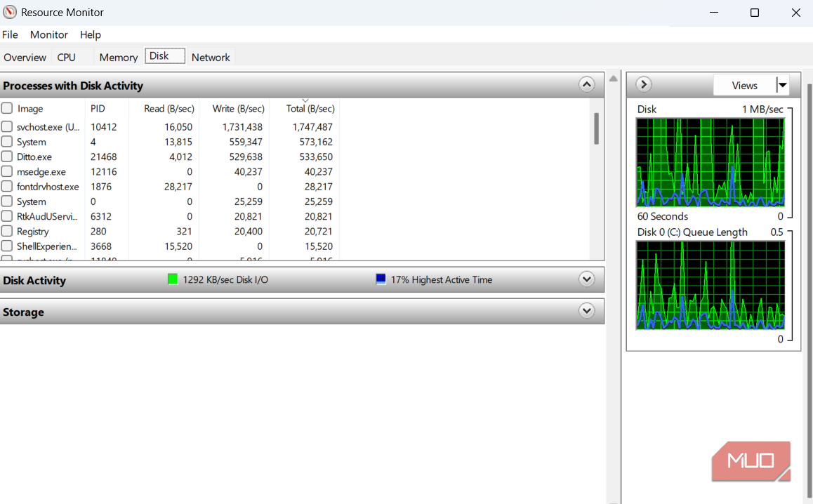The width and height of the screenshot is (813, 504).
Task: Check the Ditto.exe checkbox
Action: (x=7, y=157)
